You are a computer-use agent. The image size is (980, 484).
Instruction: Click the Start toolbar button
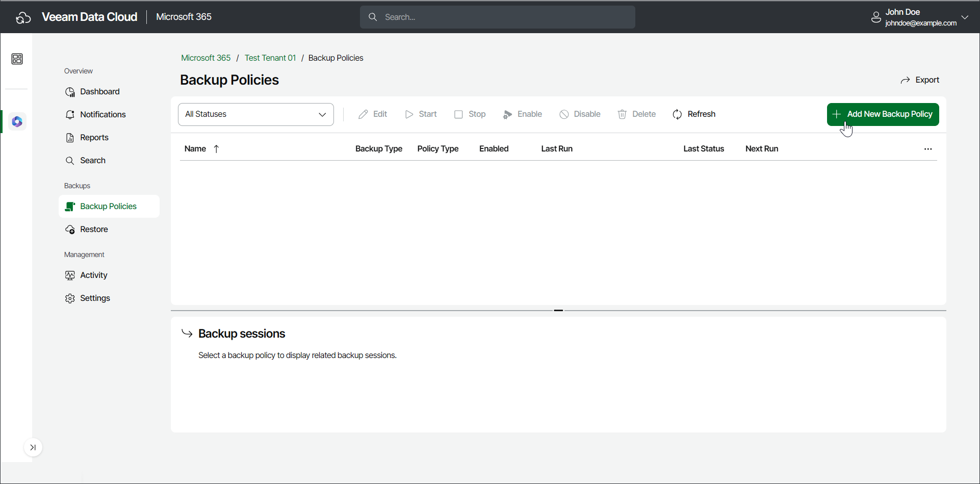(421, 114)
